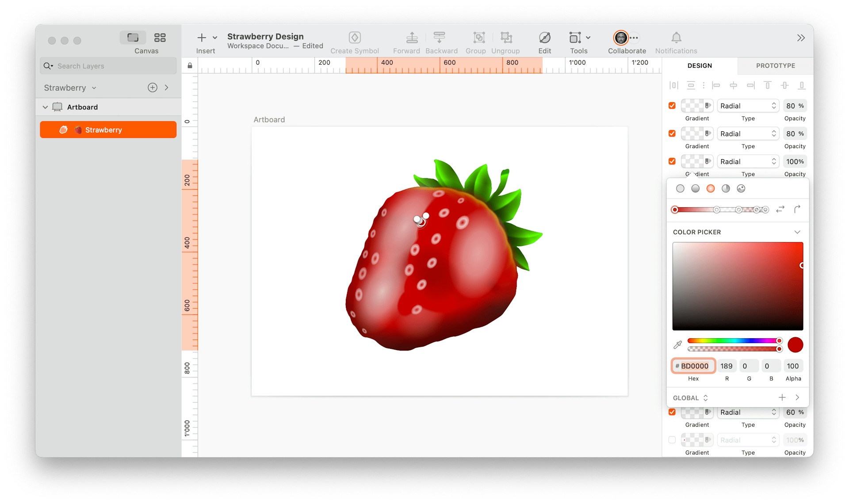The height and width of the screenshot is (504, 849).
Task: Open the Type dropdown showing Radial
Action: [748, 106]
